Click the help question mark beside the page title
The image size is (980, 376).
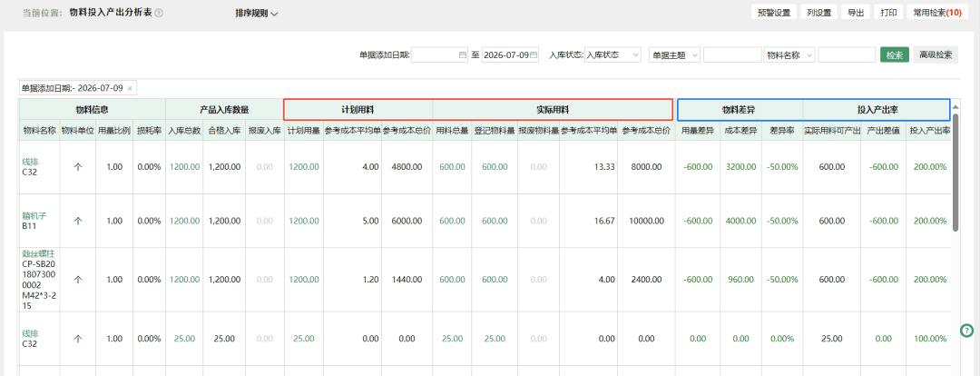159,13
